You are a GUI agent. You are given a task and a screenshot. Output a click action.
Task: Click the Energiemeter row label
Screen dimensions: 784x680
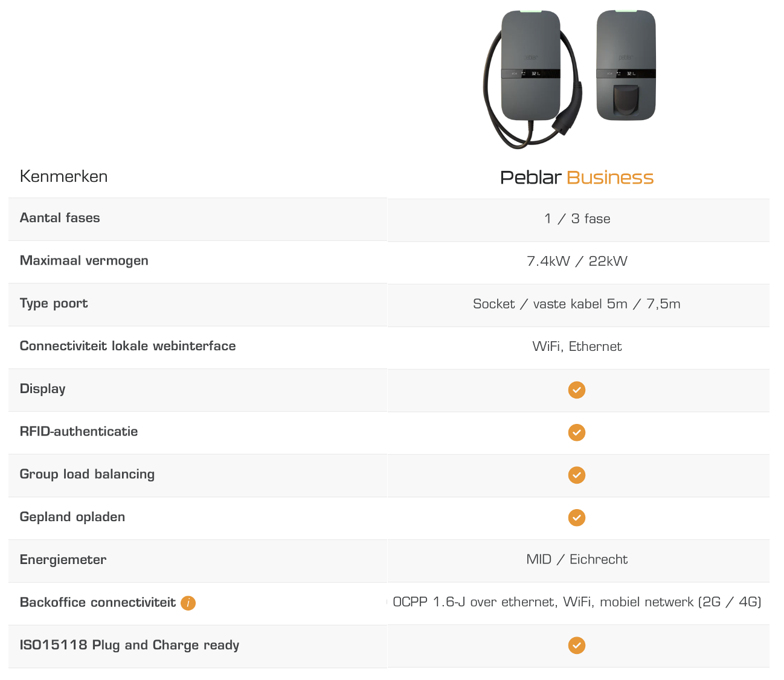63,560
